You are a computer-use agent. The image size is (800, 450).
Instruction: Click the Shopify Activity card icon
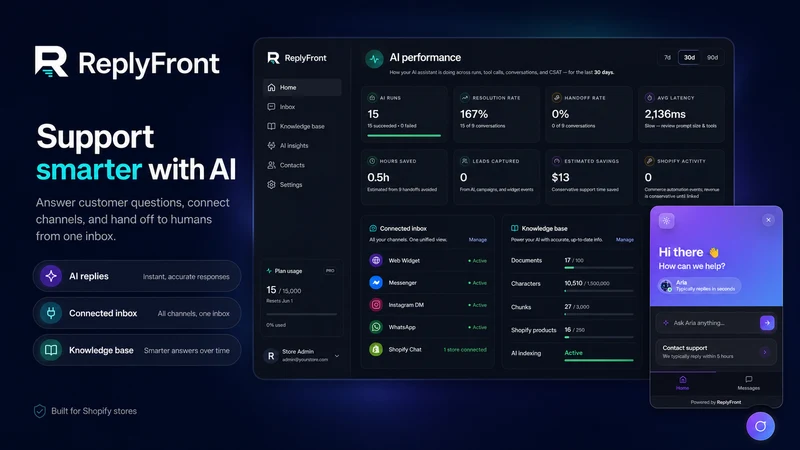tap(649, 161)
